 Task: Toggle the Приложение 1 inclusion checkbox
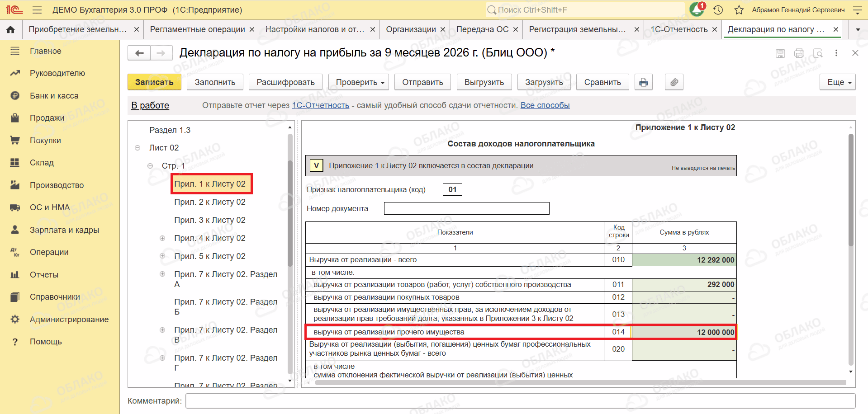coord(316,165)
